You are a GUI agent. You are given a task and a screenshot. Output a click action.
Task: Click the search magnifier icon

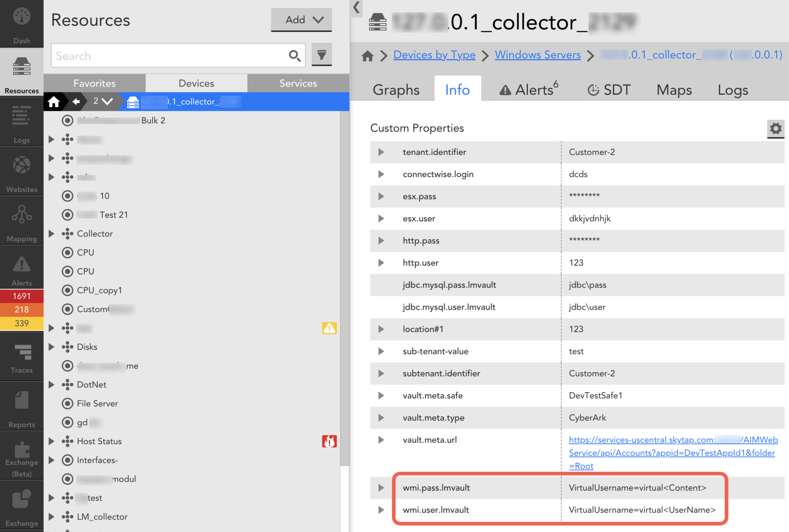coord(295,56)
